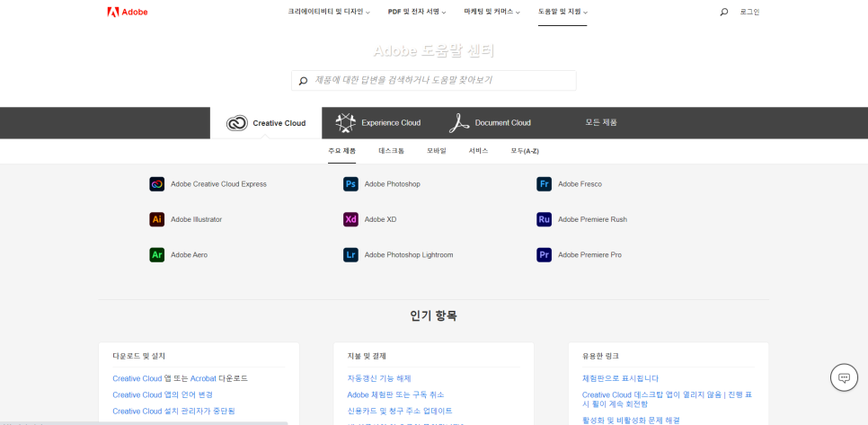Open the Adobe Photoshop text link
This screenshot has height=425, width=868.
tap(392, 184)
